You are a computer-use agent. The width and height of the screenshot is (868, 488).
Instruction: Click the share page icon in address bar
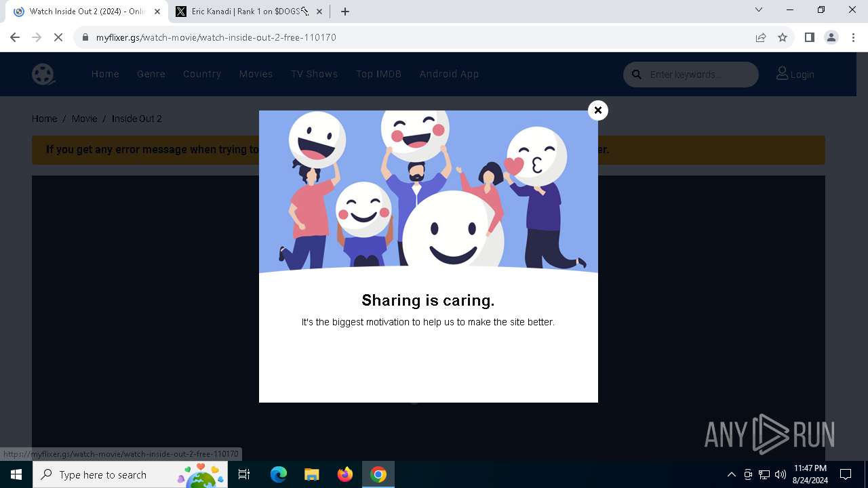[761, 37]
